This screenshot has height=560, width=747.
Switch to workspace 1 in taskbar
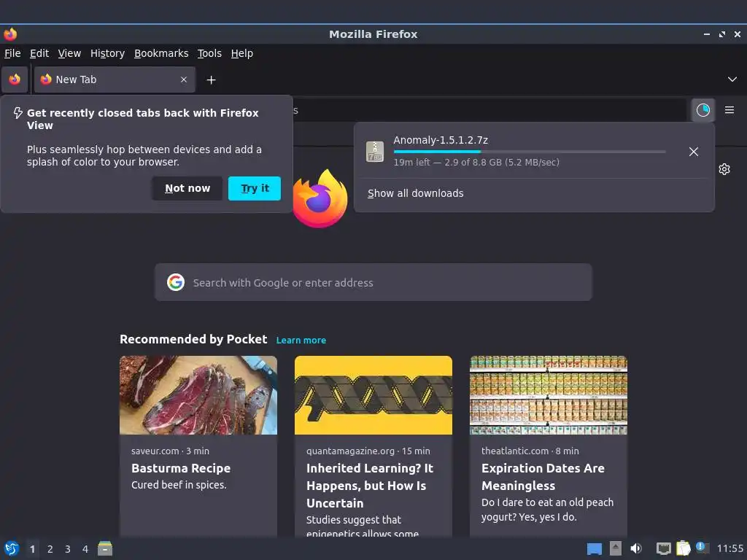(32, 549)
